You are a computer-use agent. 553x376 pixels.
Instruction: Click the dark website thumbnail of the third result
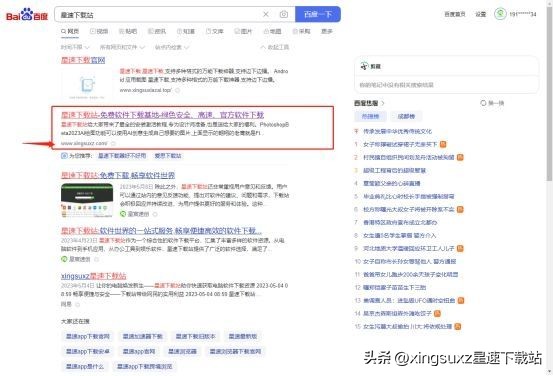87,200
